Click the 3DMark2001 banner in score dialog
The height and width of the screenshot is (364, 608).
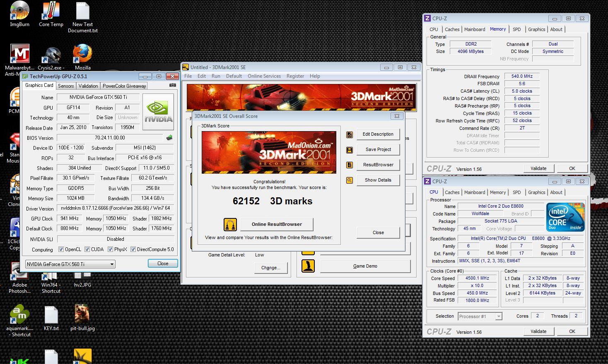pos(269,152)
